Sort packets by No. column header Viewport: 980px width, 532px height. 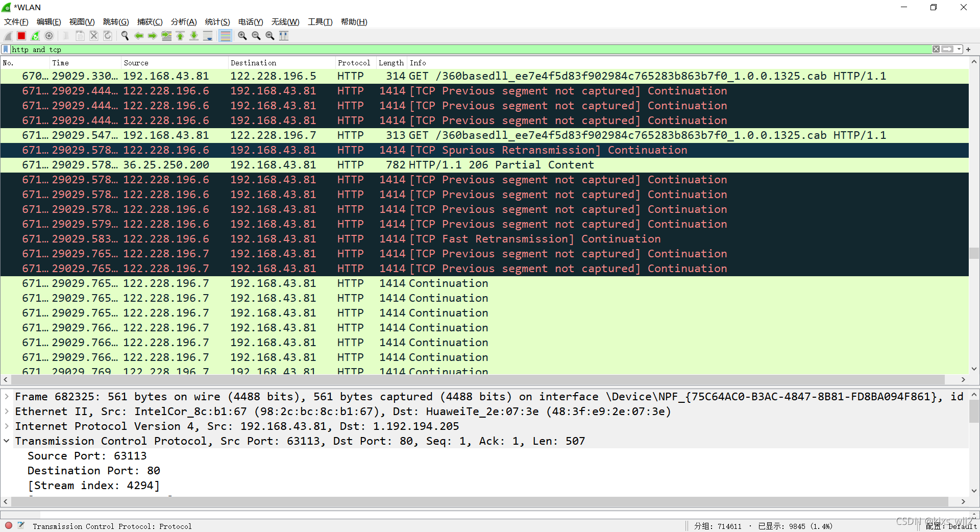24,63
